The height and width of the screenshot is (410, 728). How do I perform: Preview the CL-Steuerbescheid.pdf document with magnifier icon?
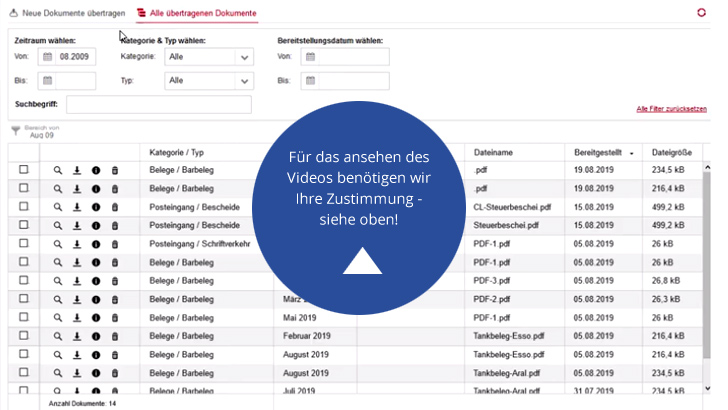(x=58, y=206)
